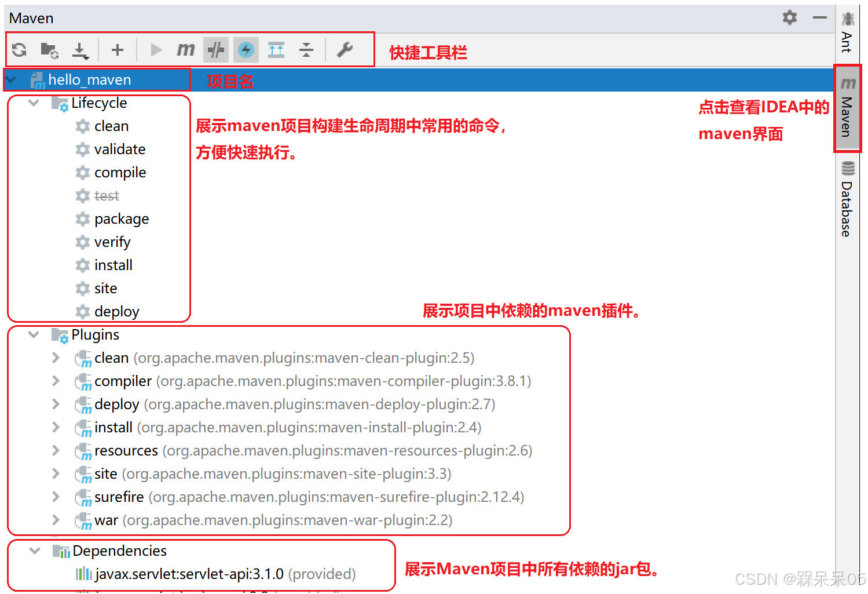
Task: Click gear icon beside package phase
Action: (83, 218)
